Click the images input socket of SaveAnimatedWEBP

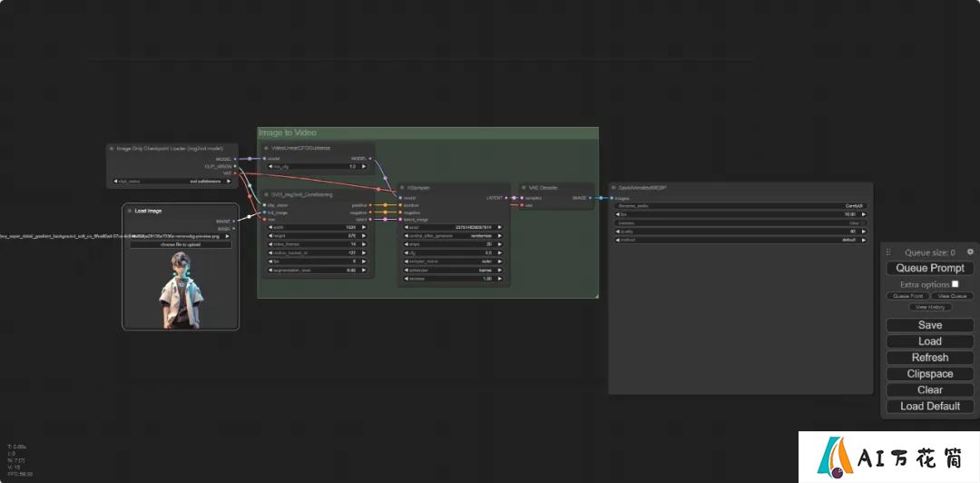(612, 198)
